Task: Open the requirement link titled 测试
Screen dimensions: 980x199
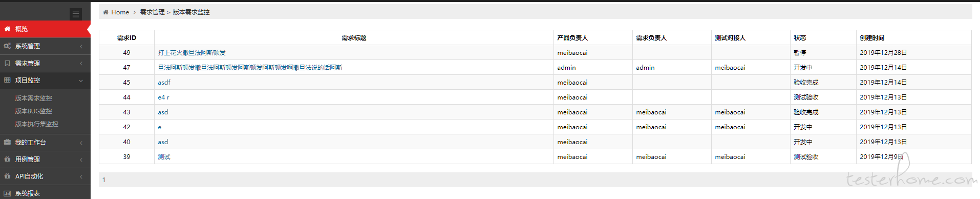Action: point(164,157)
